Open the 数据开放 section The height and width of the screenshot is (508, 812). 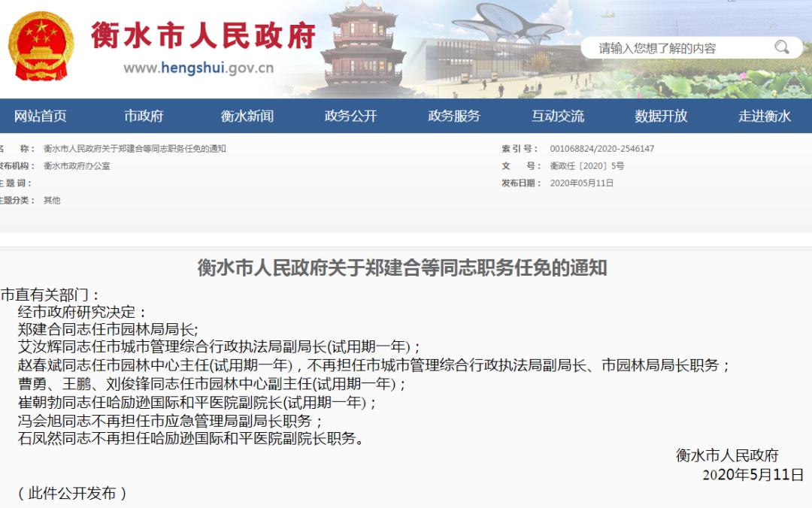coord(659,116)
